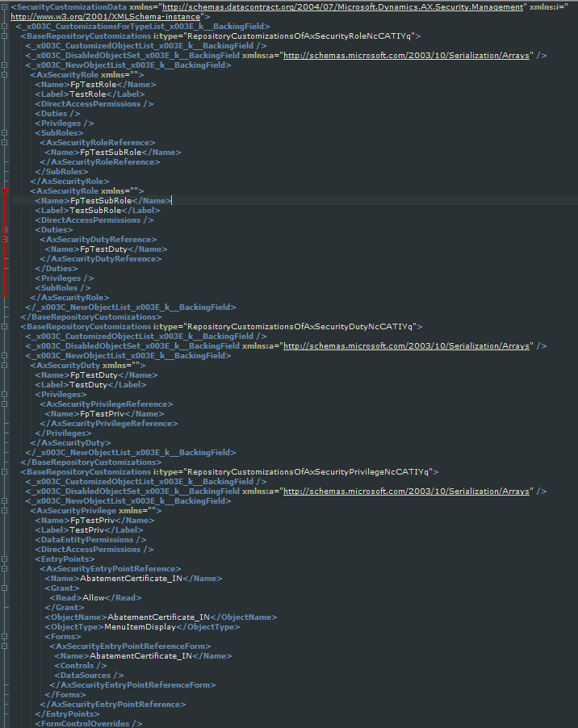Image resolution: width=578 pixels, height=728 pixels.
Task: Click AbatementCertificate_IN inside ObjectName tag
Action: click(x=158, y=617)
